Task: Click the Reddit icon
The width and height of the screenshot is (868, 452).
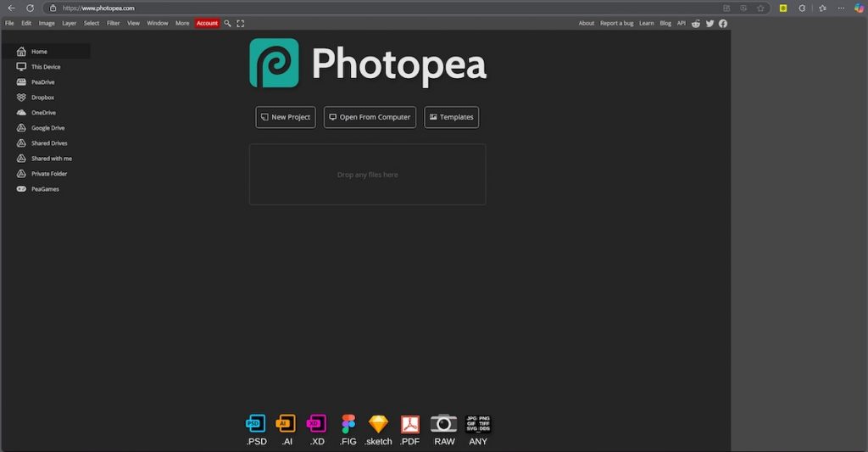Action: point(696,23)
